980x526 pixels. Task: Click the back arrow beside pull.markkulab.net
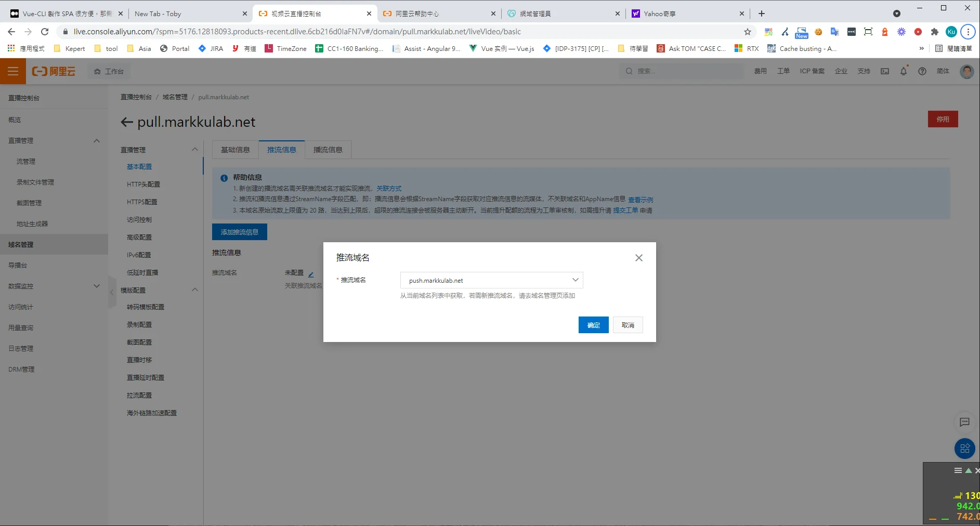tap(127, 122)
